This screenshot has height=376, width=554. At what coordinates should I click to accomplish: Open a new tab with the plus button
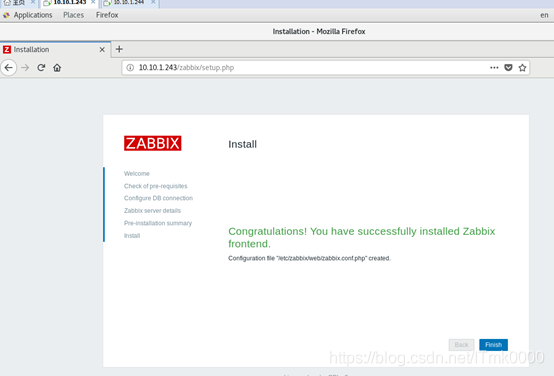119,49
